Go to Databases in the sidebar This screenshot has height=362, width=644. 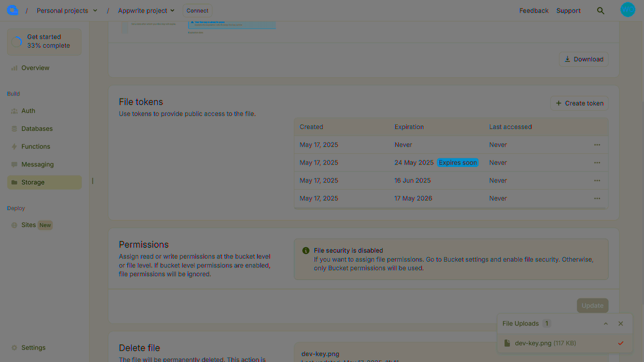coord(37,129)
